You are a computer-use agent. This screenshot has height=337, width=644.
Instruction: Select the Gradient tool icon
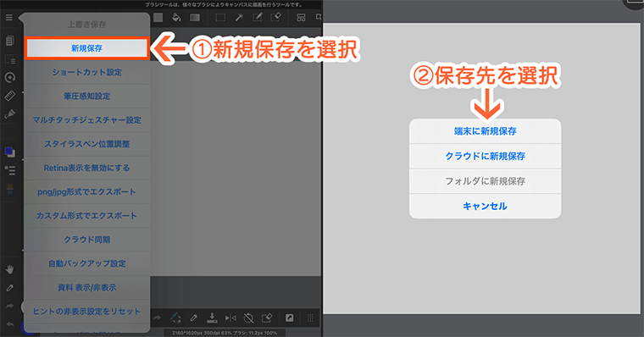195,17
